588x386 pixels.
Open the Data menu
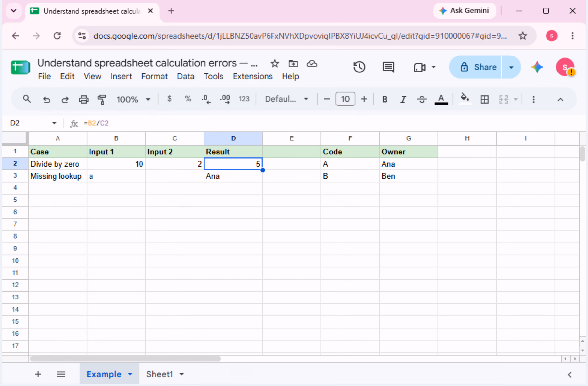pos(186,76)
